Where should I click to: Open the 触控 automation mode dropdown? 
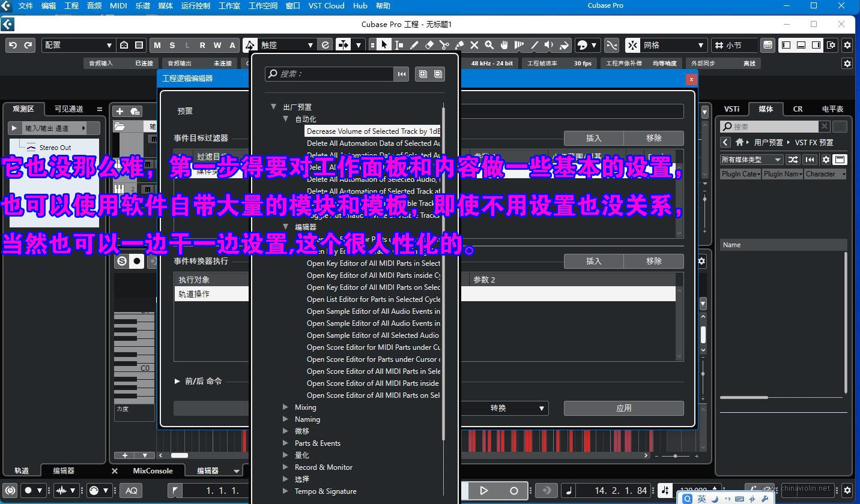[x=286, y=45]
